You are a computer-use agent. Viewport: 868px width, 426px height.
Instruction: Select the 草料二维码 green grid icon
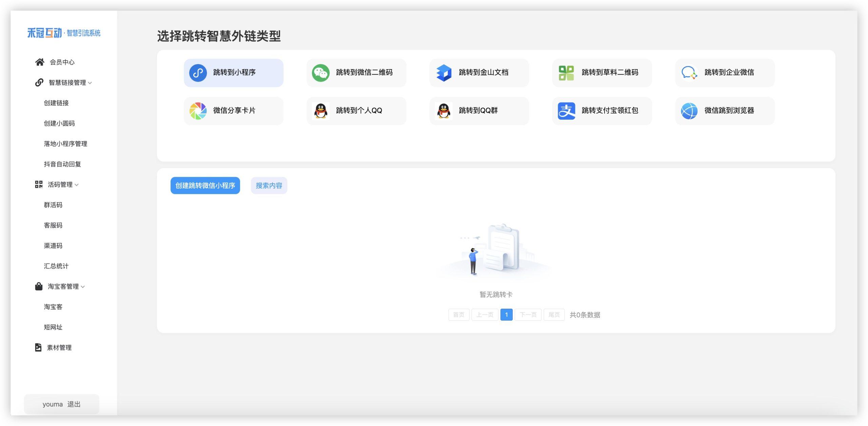pyautogui.click(x=566, y=73)
